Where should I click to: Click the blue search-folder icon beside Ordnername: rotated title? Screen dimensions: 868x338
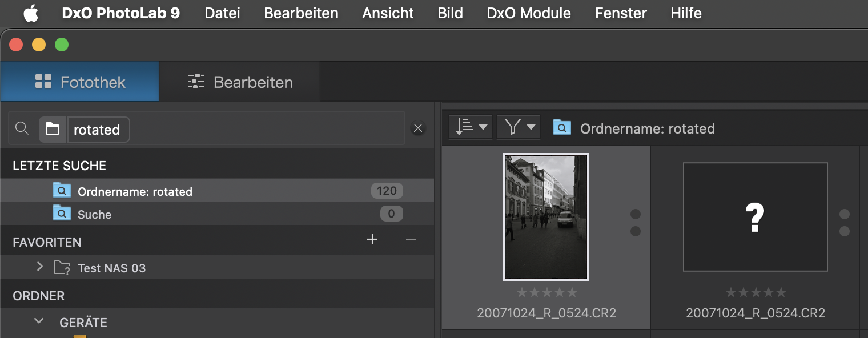pos(562,127)
